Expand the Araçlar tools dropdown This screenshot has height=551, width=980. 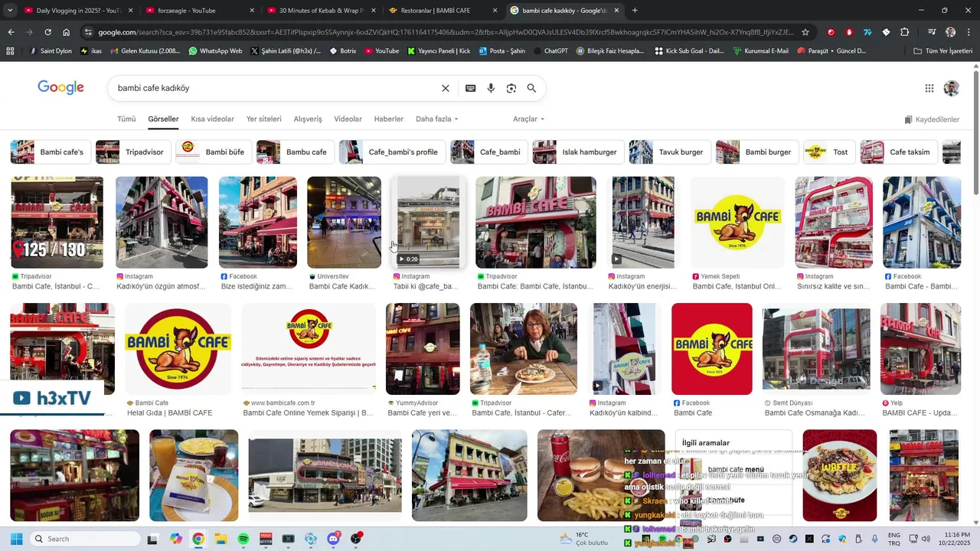coord(529,119)
